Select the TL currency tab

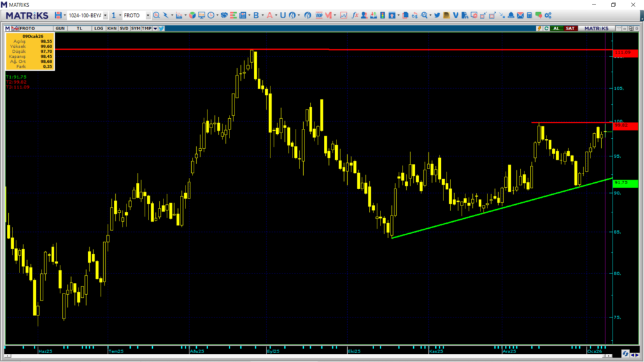80,28
